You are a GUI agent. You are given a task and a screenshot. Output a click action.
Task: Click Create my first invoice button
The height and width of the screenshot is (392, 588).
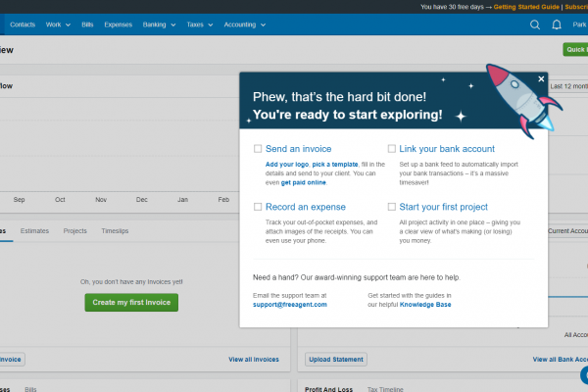click(131, 303)
